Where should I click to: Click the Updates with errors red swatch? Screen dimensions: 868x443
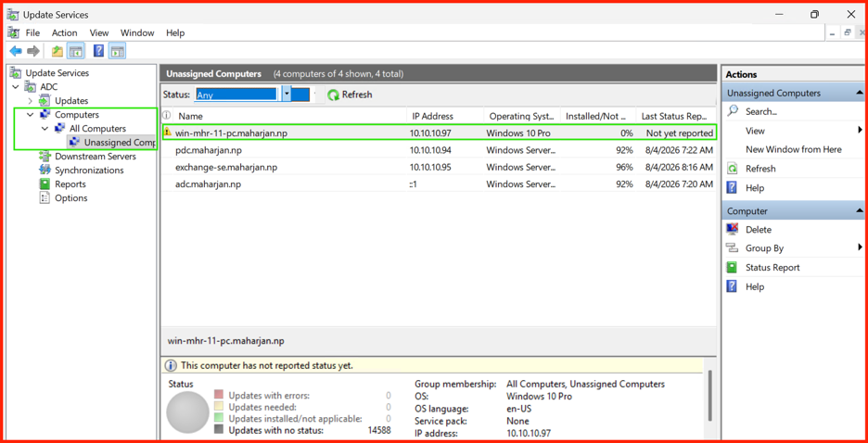pyautogui.click(x=219, y=395)
